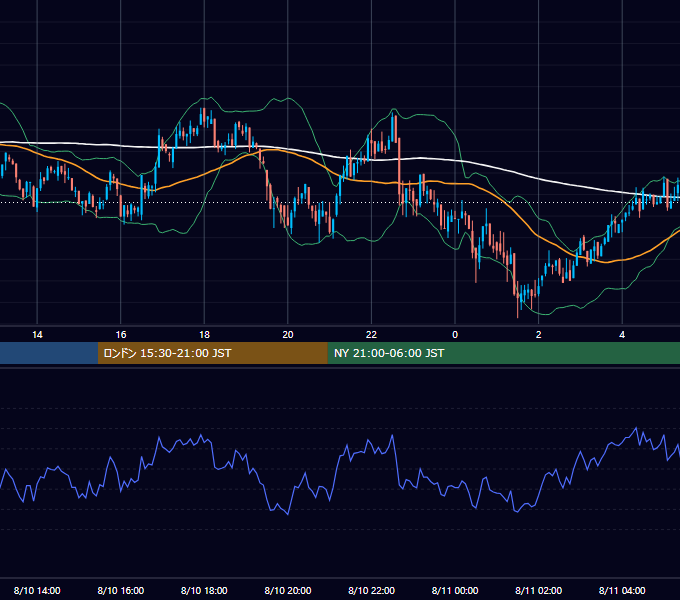This screenshot has width=680, height=600.
Task: Click the hour label 22 on price chart axis
Action: [x=371, y=335]
